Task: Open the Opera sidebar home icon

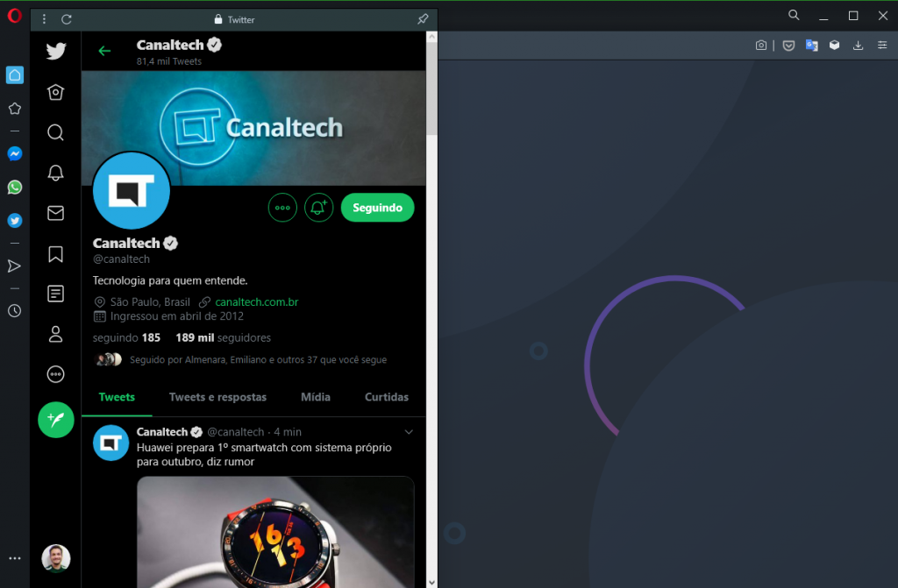Action: (15, 75)
